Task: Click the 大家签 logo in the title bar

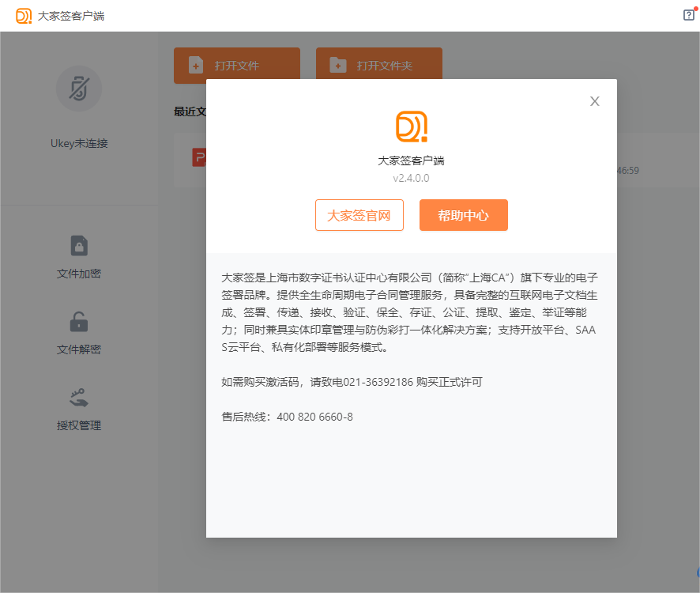Action: tap(24, 16)
